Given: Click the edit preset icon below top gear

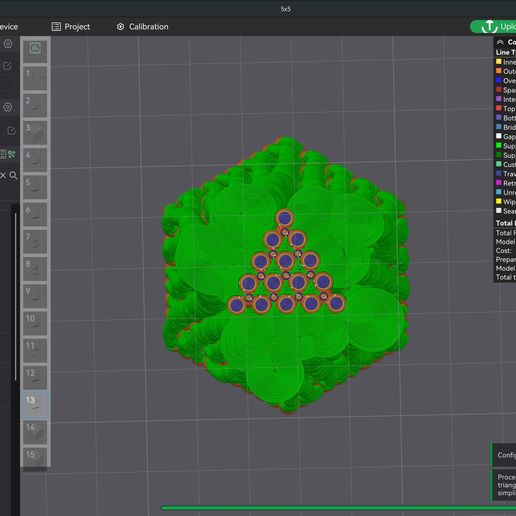Looking at the screenshot, I should [7, 66].
